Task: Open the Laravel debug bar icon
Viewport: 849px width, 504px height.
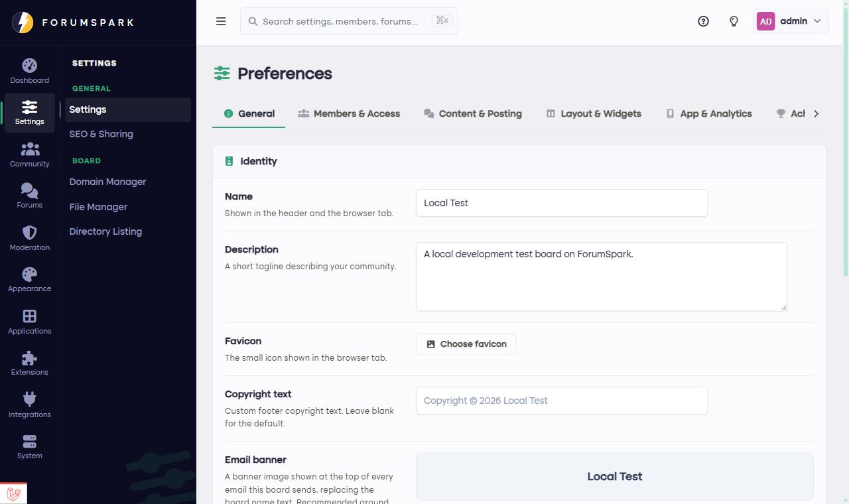Action: (x=14, y=493)
